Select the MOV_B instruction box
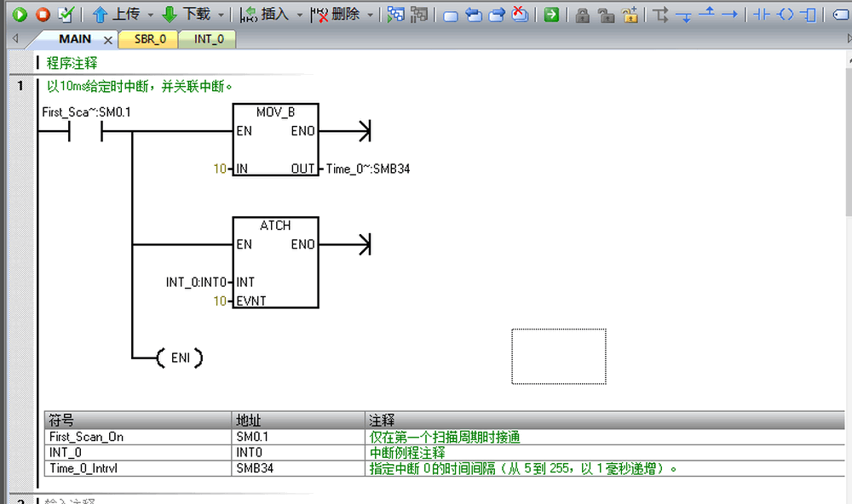The image size is (852, 504). 275,140
